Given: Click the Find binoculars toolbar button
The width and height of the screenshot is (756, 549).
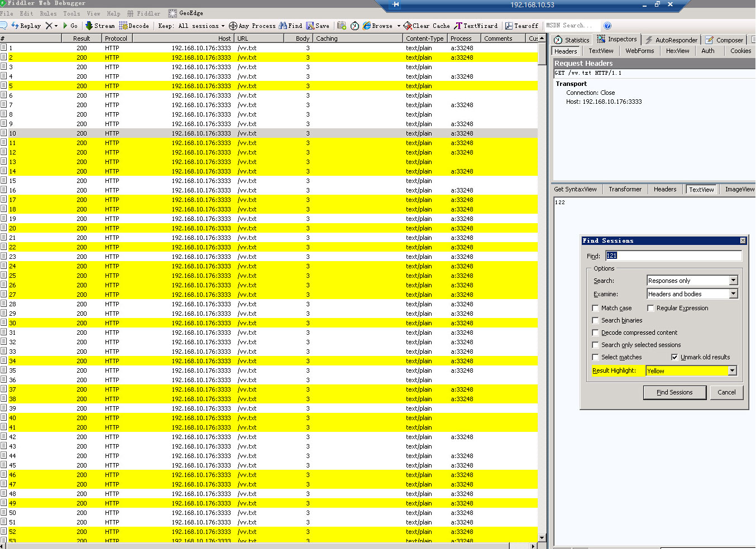Looking at the screenshot, I should [291, 26].
